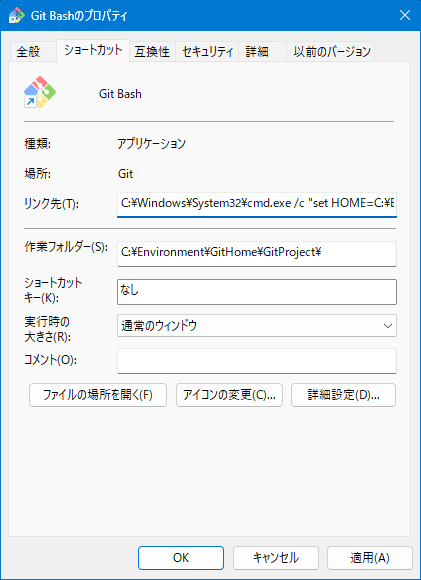Click the コメント(O): label
The width and height of the screenshot is (421, 580).
(x=50, y=360)
